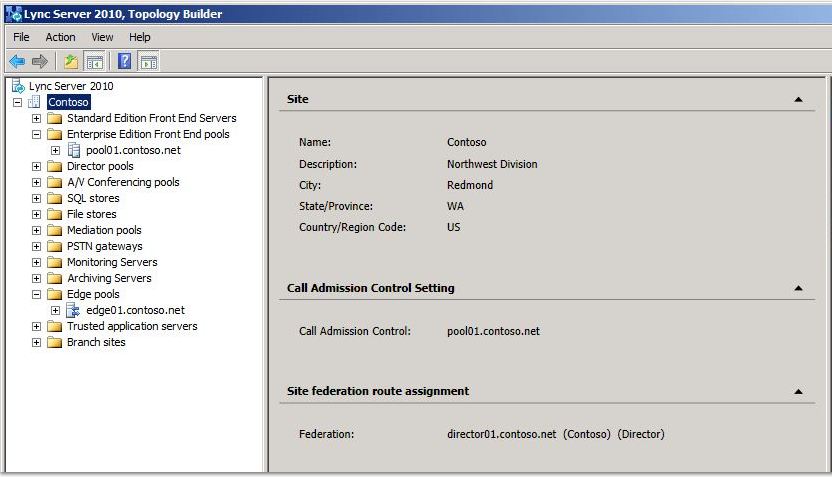Click the A/V Conferencing pools folder icon
The width and height of the screenshot is (832, 477).
(55, 182)
